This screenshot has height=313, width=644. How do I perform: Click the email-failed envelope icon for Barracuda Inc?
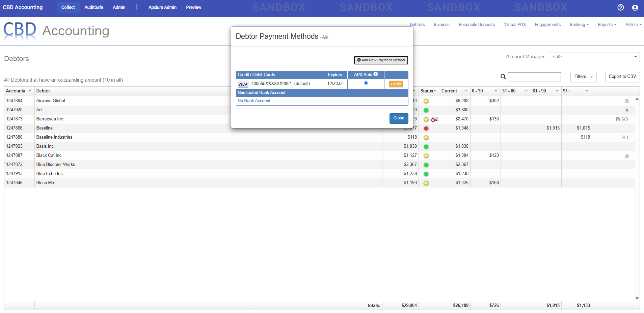(434, 119)
